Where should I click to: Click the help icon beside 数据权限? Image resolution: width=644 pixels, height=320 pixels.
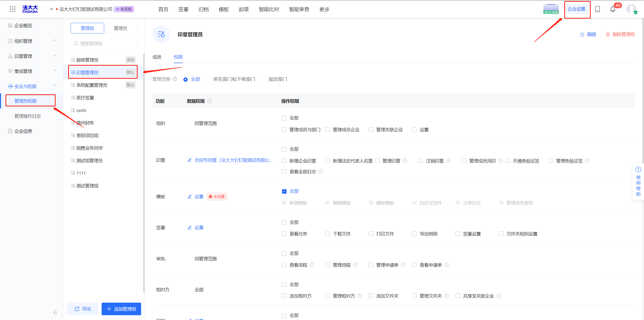coord(210,101)
